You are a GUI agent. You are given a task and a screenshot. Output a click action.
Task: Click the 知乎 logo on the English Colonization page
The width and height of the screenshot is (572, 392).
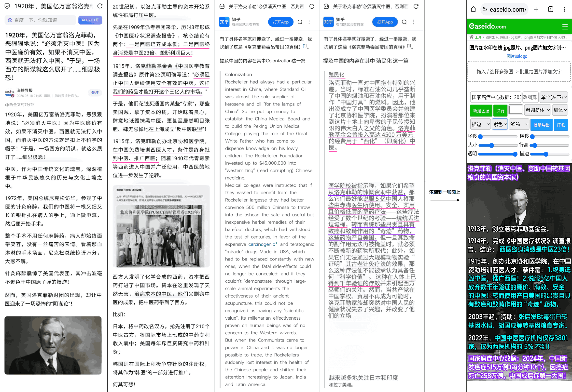[x=224, y=22]
